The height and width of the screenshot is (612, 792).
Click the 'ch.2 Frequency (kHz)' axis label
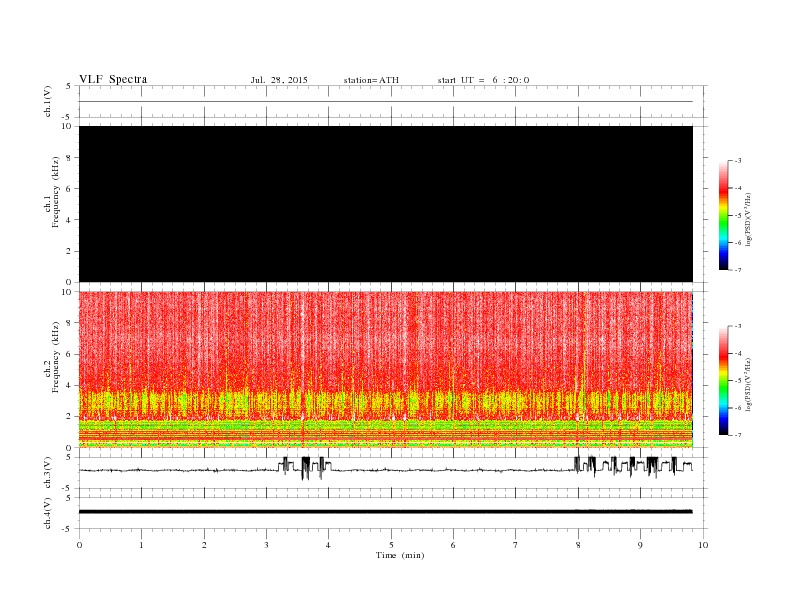52,356
